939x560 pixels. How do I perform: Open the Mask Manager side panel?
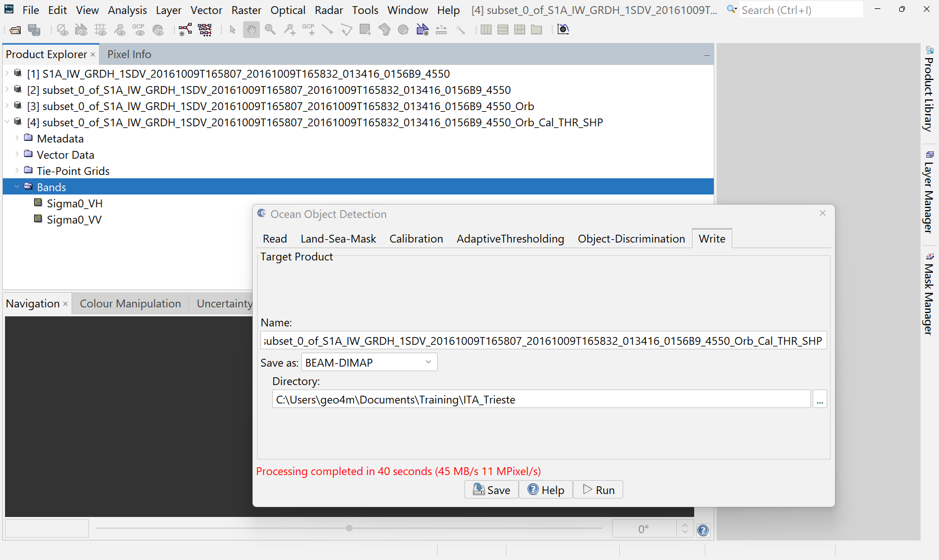click(x=929, y=294)
